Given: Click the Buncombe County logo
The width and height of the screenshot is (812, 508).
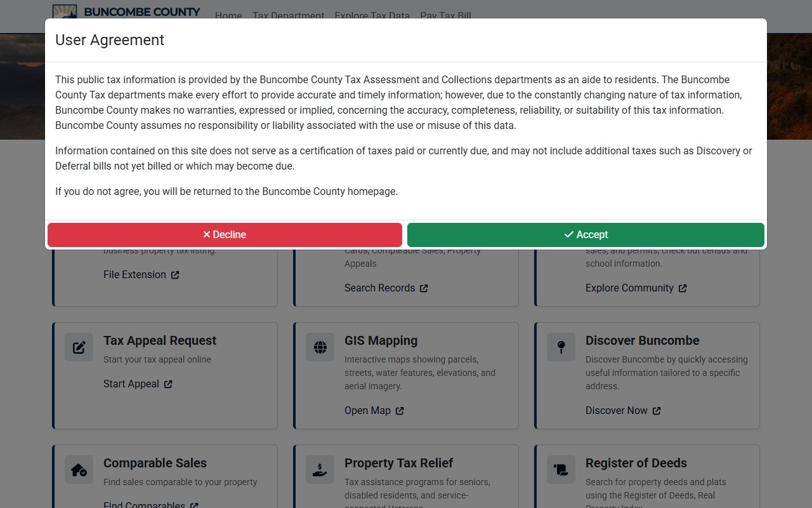Looking at the screenshot, I should 127,11.
